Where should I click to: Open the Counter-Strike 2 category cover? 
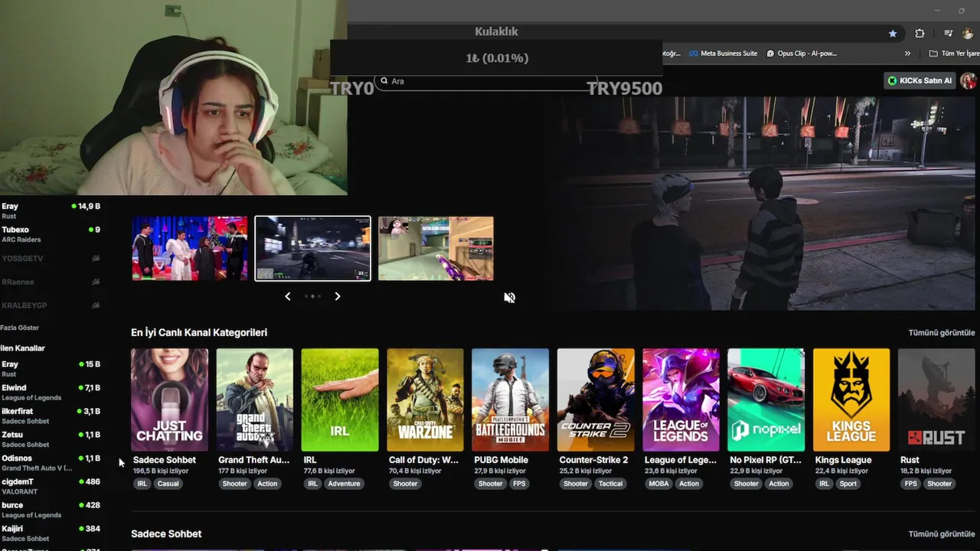[x=596, y=399]
